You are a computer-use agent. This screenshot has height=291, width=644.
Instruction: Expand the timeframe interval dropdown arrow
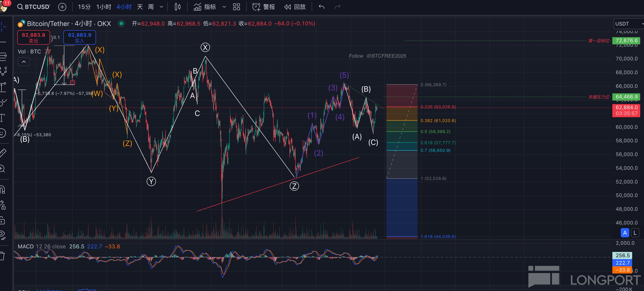(x=161, y=7)
